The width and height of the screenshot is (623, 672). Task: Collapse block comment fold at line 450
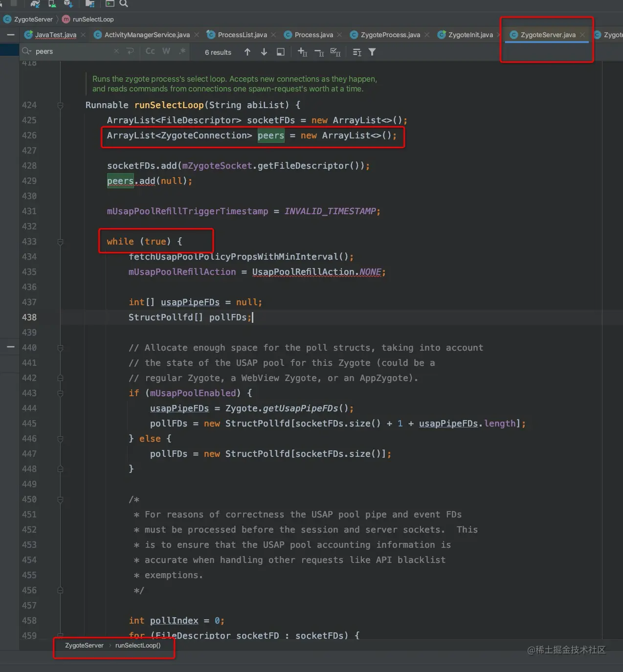tap(60, 499)
